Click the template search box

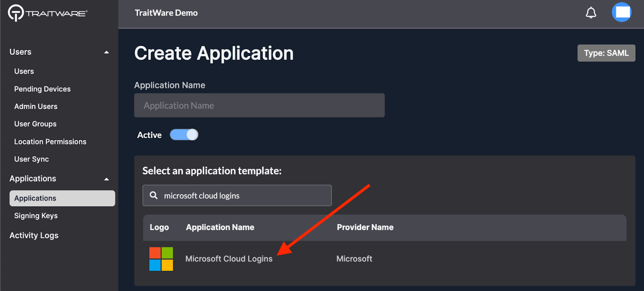(237, 196)
